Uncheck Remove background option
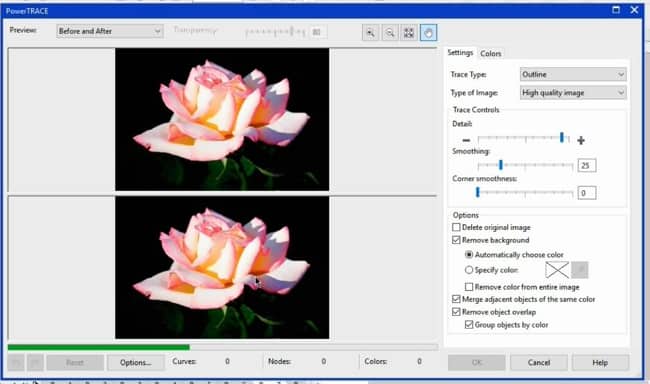The image size is (650, 384). [456, 240]
